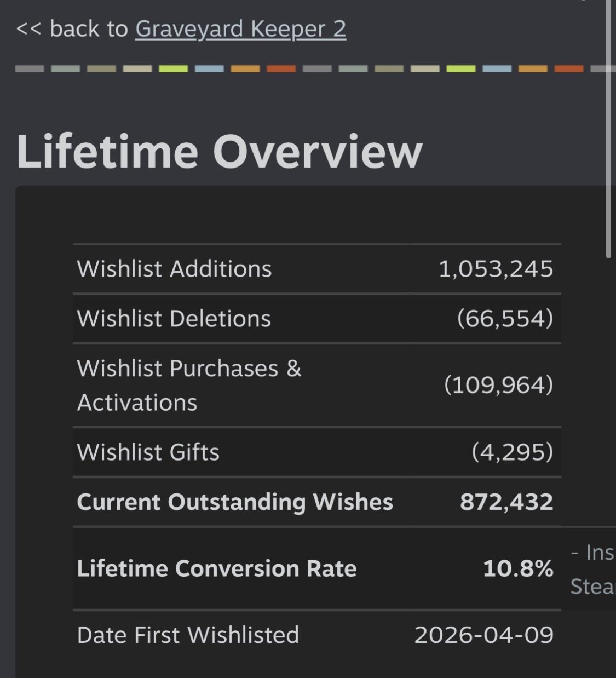
Task: Click the vertical scrollbar thumb
Action: click(609, 129)
